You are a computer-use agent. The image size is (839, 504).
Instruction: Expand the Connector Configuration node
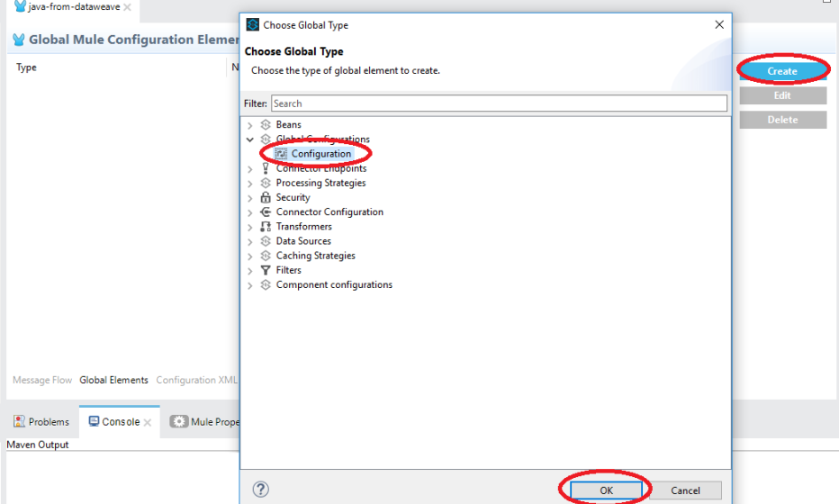point(250,213)
